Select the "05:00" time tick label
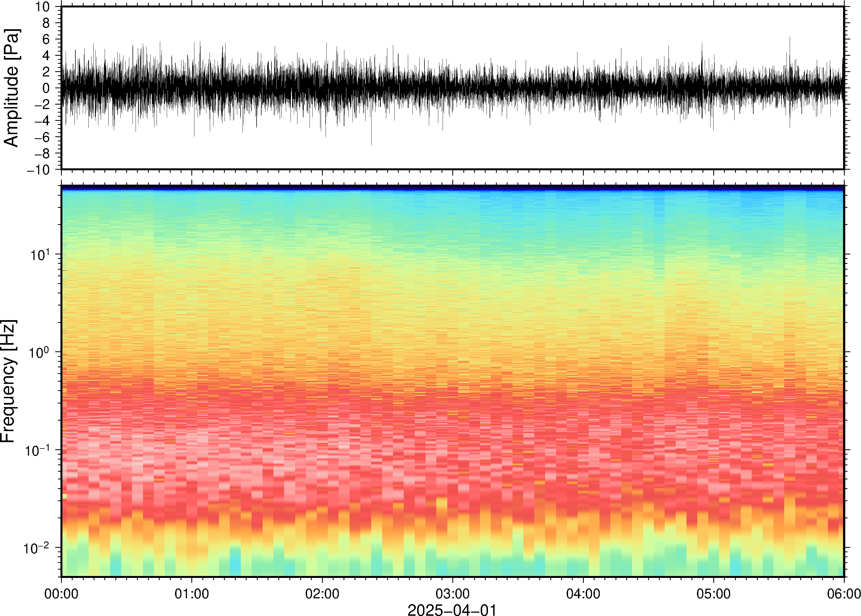Screen dimensions: 861x616 713,594
